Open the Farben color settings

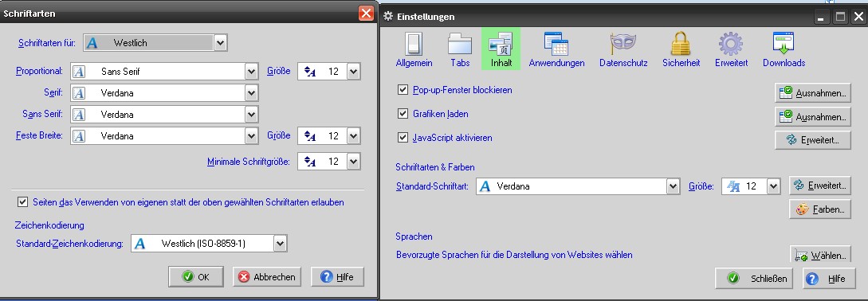[820, 209]
